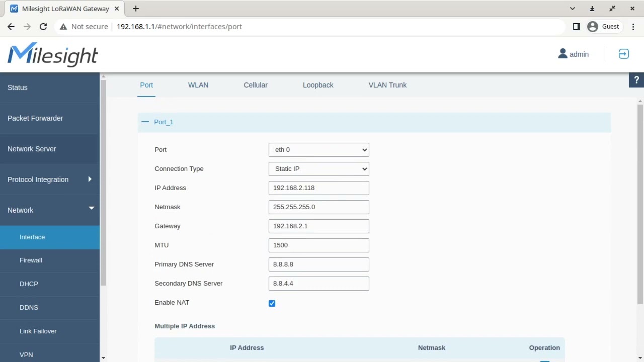This screenshot has height=362, width=644.
Task: Click the main page vertical scrollbar
Action: click(640, 204)
